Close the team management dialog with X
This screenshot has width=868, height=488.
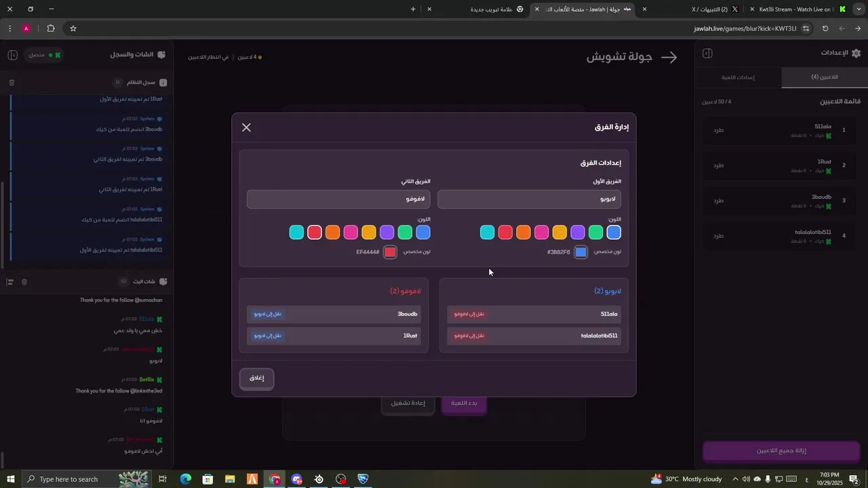pos(246,127)
